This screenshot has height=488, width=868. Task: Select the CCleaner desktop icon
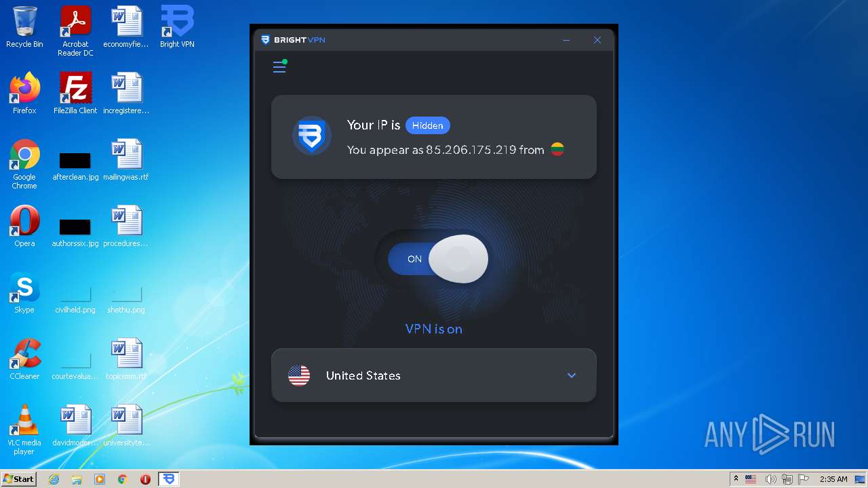pos(24,359)
